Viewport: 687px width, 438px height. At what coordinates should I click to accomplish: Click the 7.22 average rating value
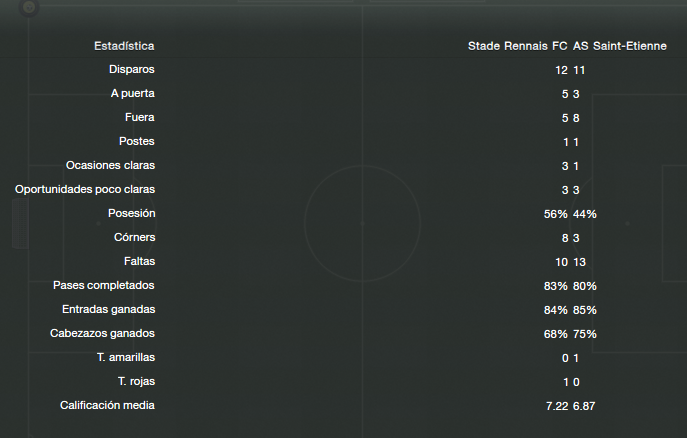(x=557, y=406)
